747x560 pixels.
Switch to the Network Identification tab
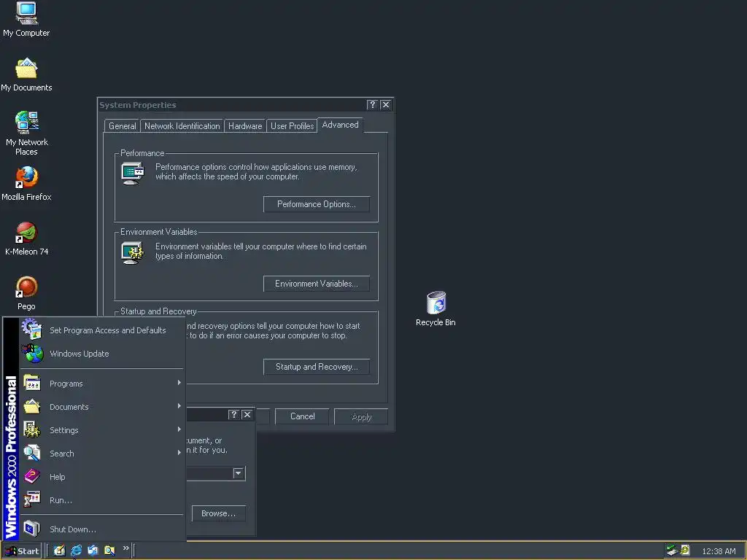tap(182, 125)
